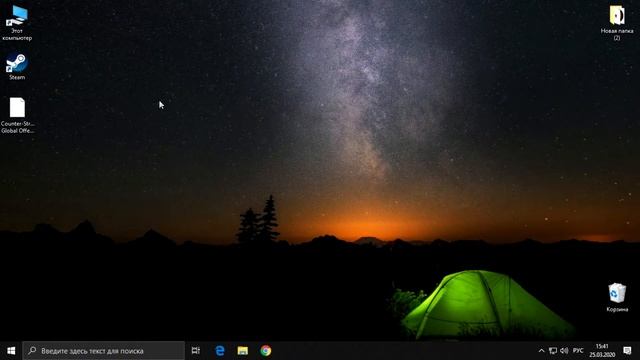Select the "Этот компьютер" desktop icon

[x=17, y=22]
